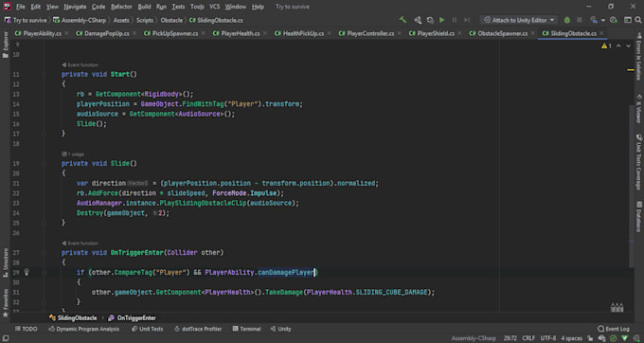Click the 29:72 caret position indicator

coord(510,338)
